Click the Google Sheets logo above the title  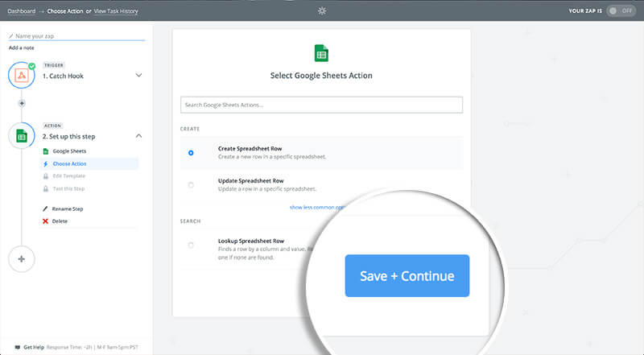321,53
